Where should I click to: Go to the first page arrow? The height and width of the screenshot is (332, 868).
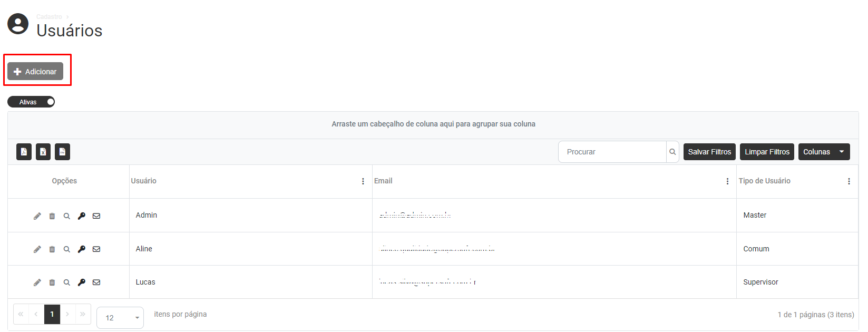click(x=21, y=314)
